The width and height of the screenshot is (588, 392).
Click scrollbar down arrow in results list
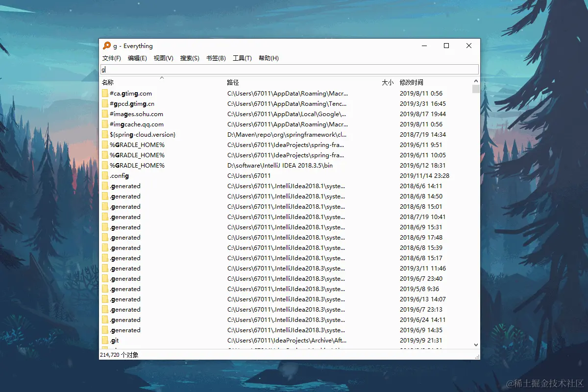coord(476,345)
